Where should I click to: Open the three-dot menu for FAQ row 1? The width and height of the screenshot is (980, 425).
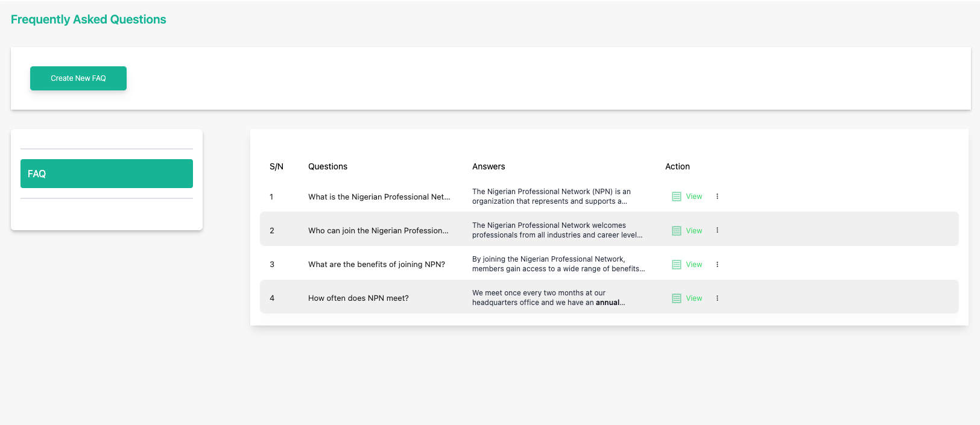click(x=717, y=197)
